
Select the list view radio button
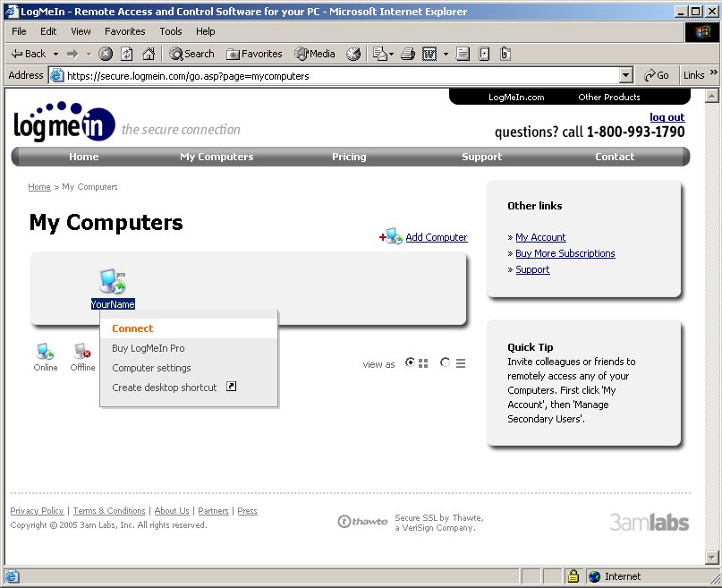[445, 362]
